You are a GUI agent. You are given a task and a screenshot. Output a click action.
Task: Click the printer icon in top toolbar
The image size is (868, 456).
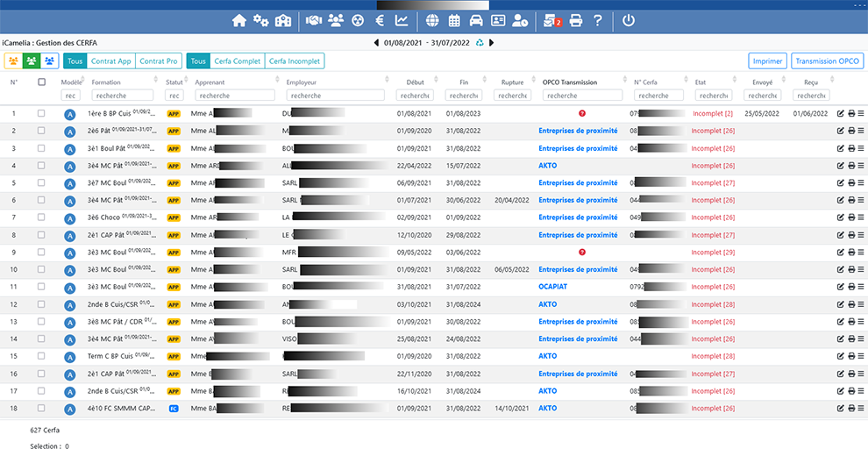click(576, 21)
